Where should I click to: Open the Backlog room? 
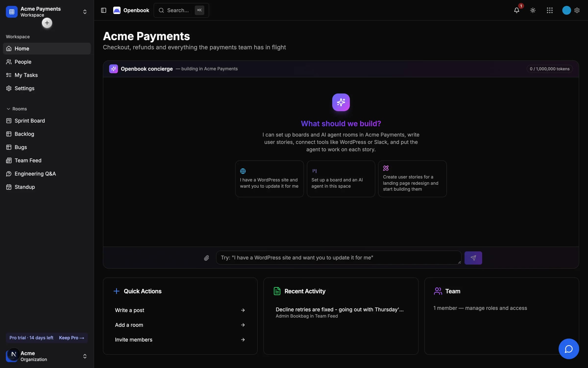coord(47,134)
